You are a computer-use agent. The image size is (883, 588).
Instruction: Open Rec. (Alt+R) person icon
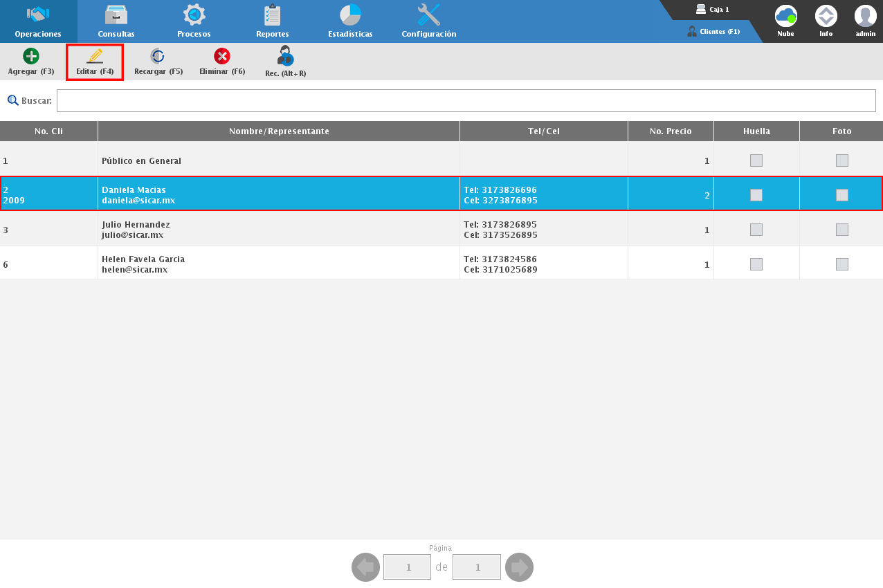285,56
